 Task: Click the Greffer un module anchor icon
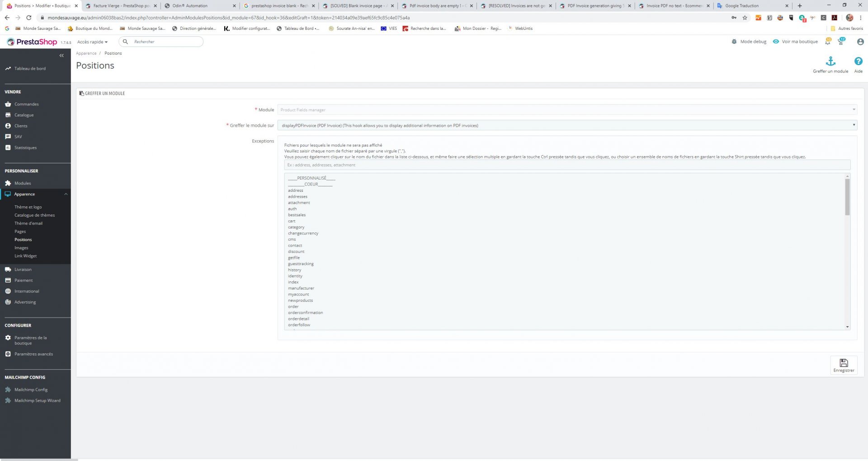(830, 61)
